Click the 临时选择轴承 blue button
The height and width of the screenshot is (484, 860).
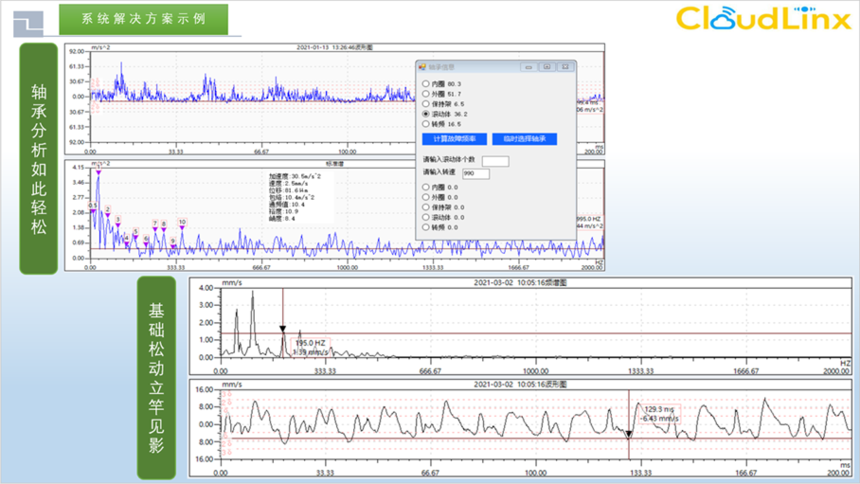524,139
